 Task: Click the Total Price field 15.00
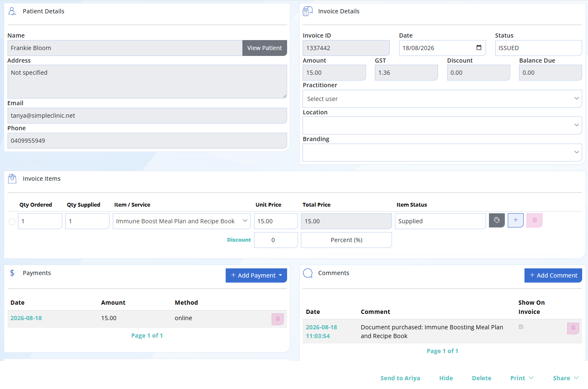coord(346,221)
